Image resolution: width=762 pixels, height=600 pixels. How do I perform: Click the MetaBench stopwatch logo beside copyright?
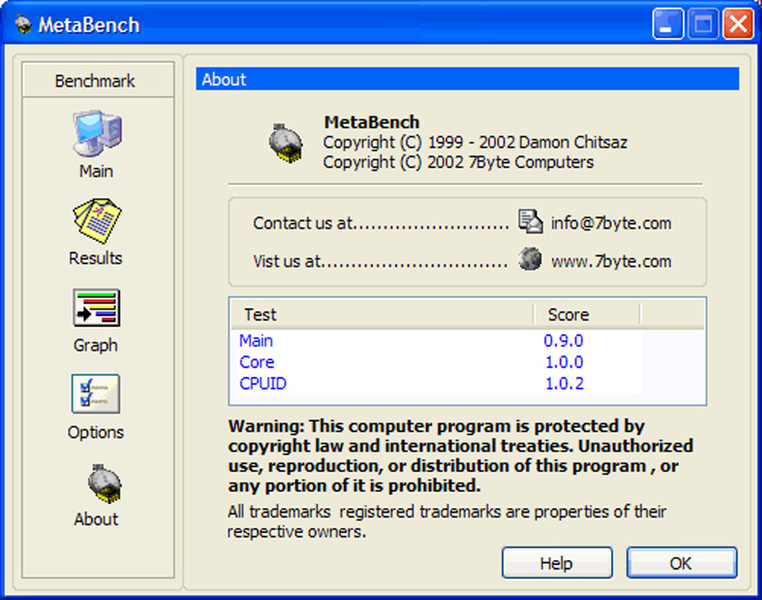(x=286, y=143)
